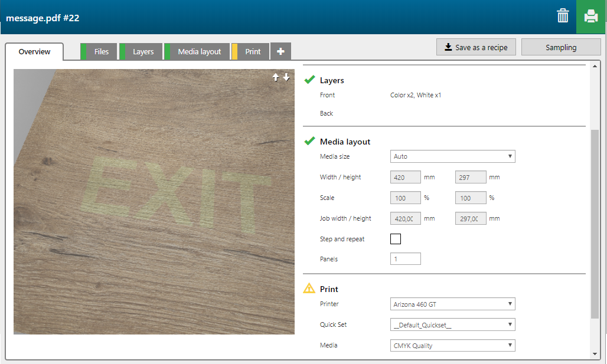Click the Panels input field
The image size is (607, 364).
[406, 259]
